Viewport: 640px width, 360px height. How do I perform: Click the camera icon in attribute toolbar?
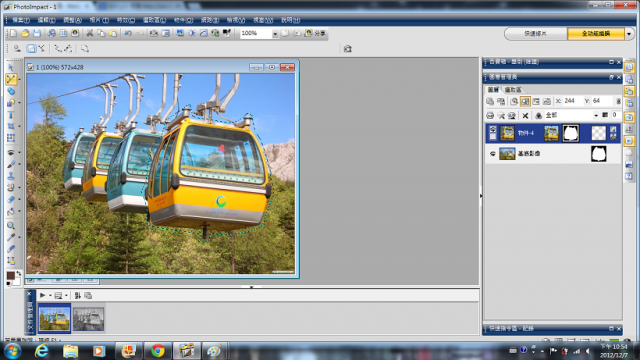(347, 49)
